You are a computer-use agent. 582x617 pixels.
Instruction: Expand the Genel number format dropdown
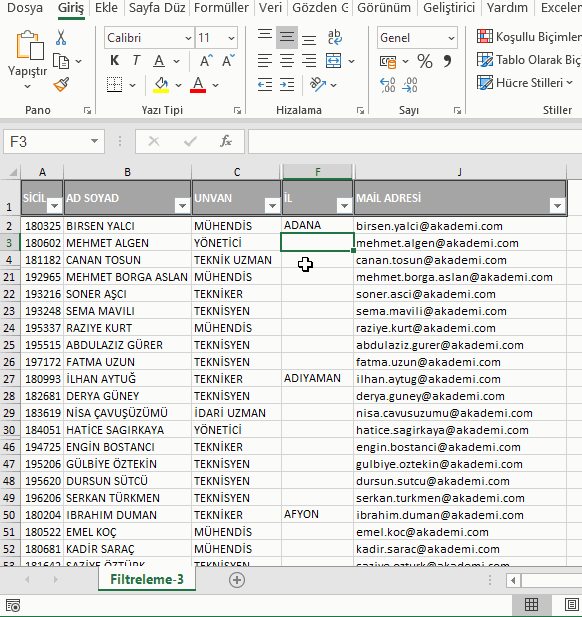[x=451, y=38]
